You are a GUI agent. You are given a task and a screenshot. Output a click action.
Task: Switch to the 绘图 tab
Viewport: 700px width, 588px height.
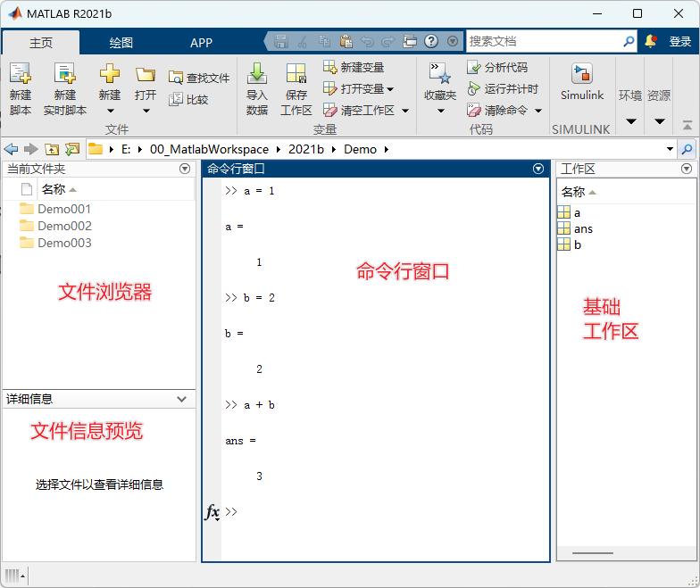coord(121,43)
